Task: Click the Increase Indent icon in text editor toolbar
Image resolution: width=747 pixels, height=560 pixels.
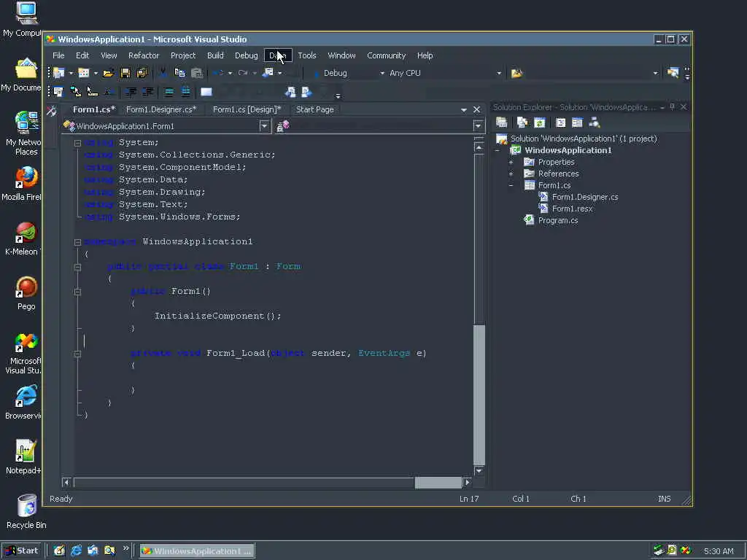Action: [148, 92]
